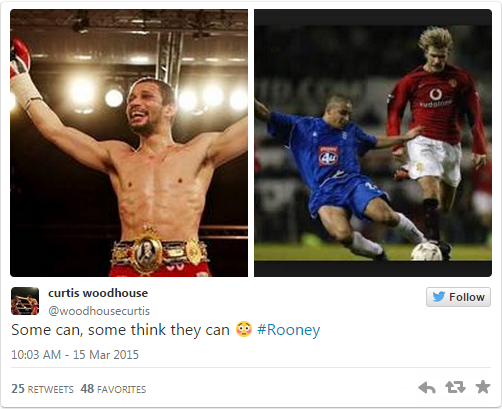The width and height of the screenshot is (502, 409).
Task: Open the boxer celebration photo
Action: tap(129, 143)
